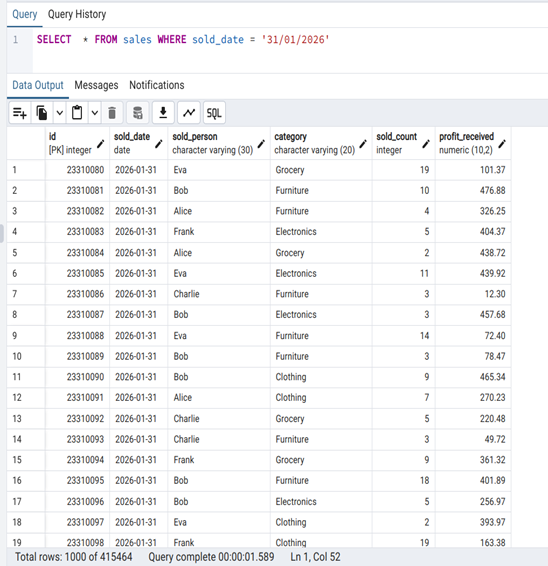Click the Eva cell in row 1
Viewport: 548px width, 566px height.
pyautogui.click(x=219, y=170)
